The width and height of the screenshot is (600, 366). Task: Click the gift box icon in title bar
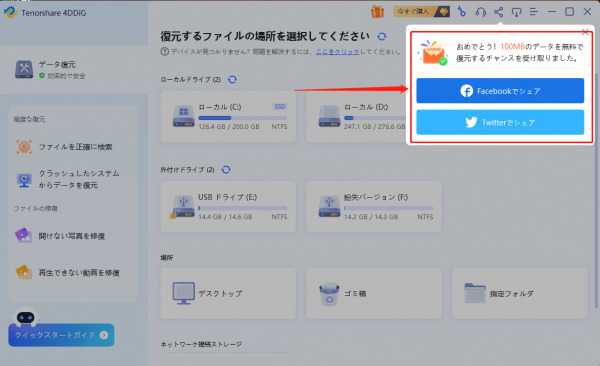377,11
